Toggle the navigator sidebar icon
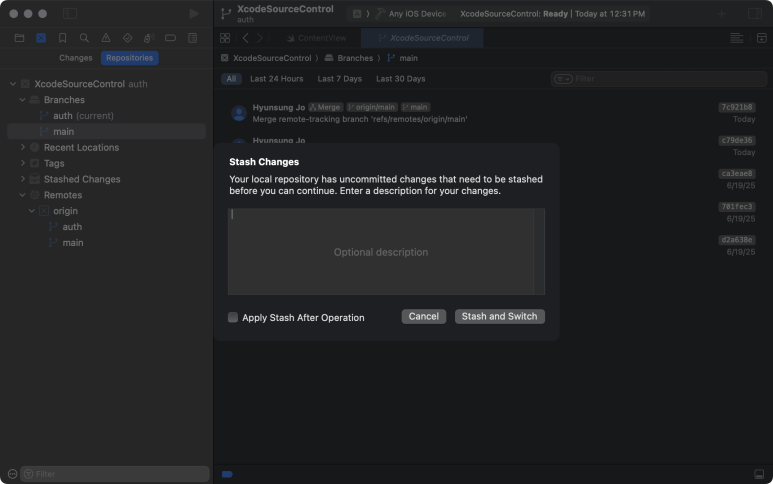773x484 pixels. [x=70, y=14]
